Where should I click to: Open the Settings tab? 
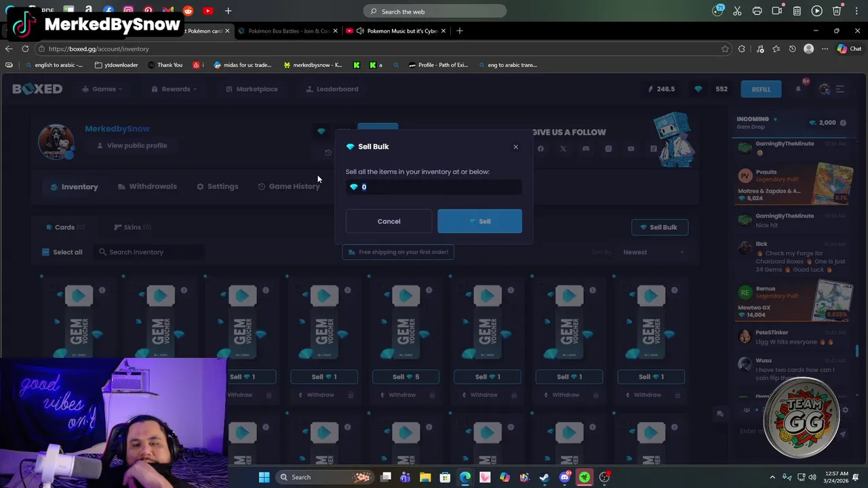pyautogui.click(x=217, y=186)
